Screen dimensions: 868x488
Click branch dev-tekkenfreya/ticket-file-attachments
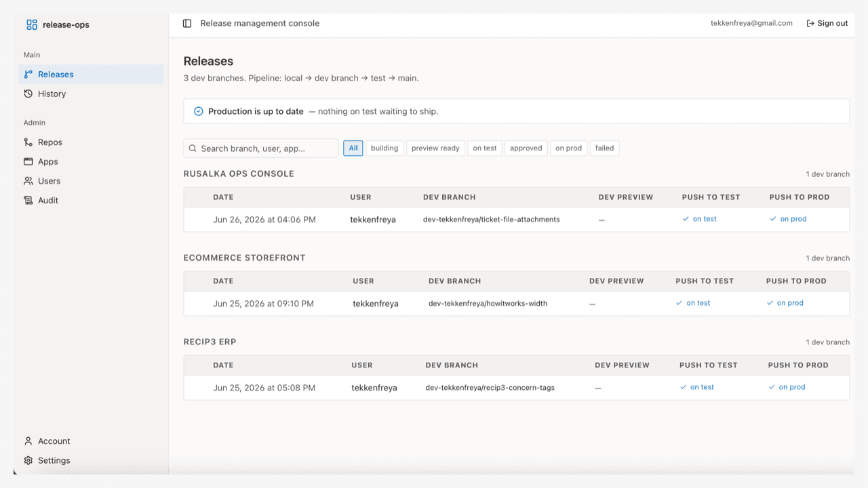coord(492,219)
